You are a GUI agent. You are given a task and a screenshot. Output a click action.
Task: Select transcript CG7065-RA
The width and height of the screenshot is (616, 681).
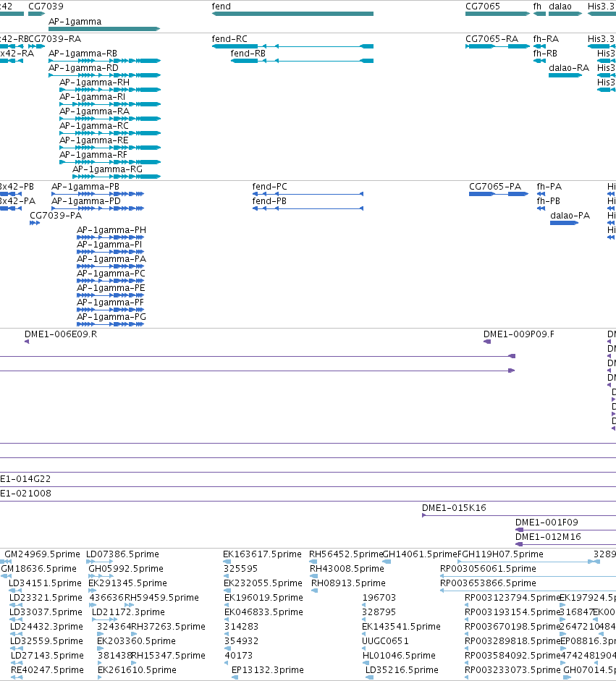pos(497,46)
